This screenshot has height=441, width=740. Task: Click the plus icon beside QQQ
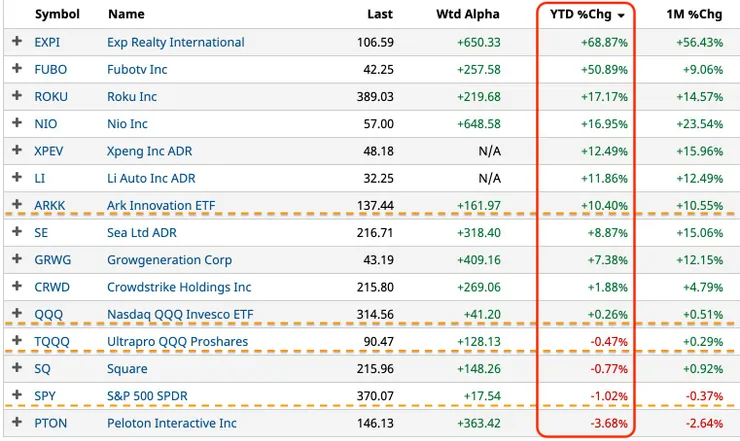(x=16, y=314)
